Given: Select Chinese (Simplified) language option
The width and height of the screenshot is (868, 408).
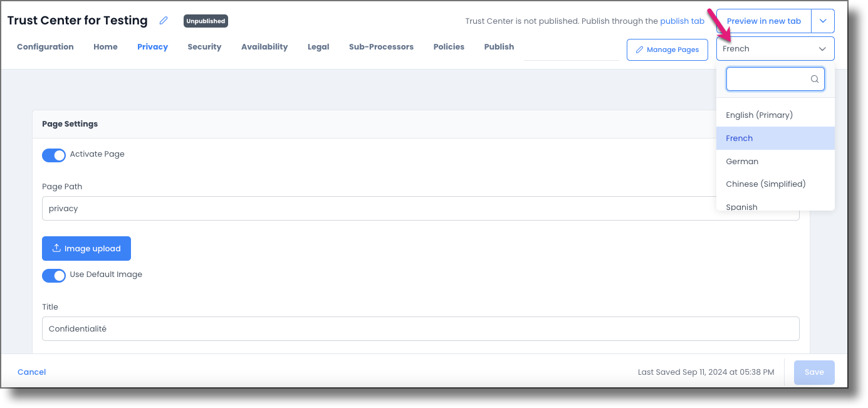Looking at the screenshot, I should [x=766, y=184].
